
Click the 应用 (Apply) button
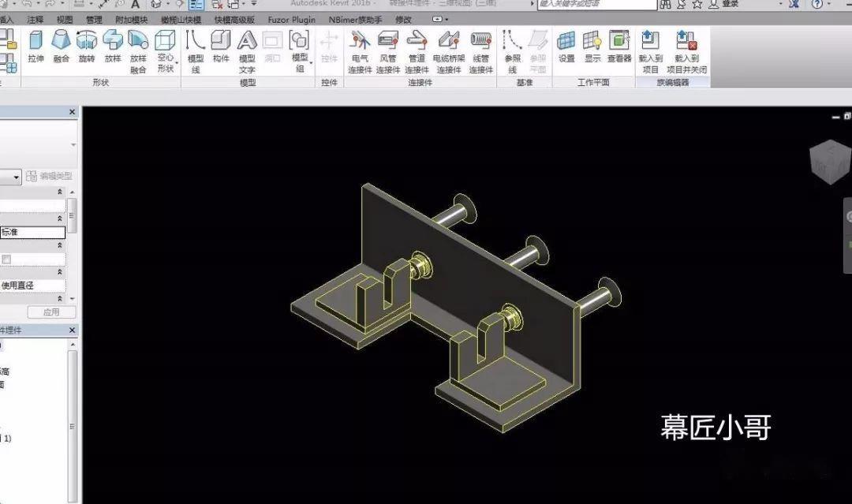[x=51, y=312]
